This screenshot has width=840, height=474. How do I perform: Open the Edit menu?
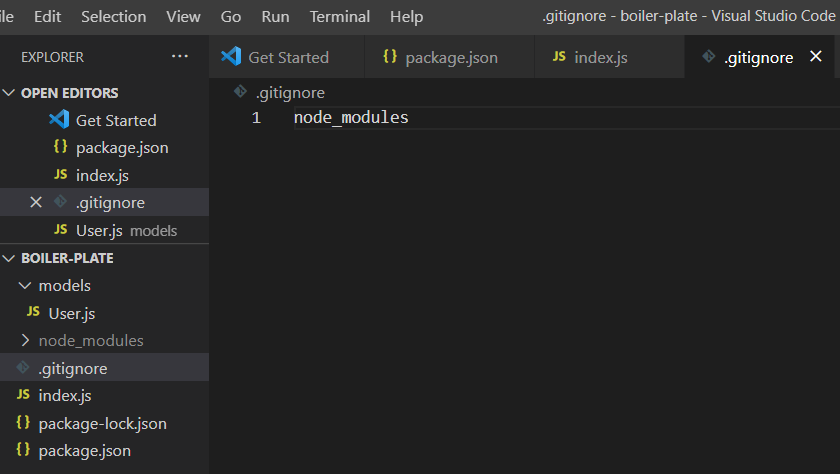(47, 17)
